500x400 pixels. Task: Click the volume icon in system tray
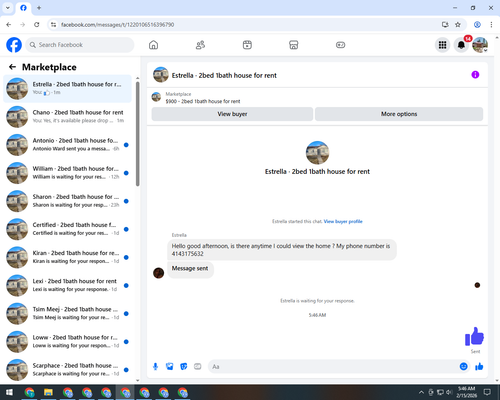tap(449, 392)
